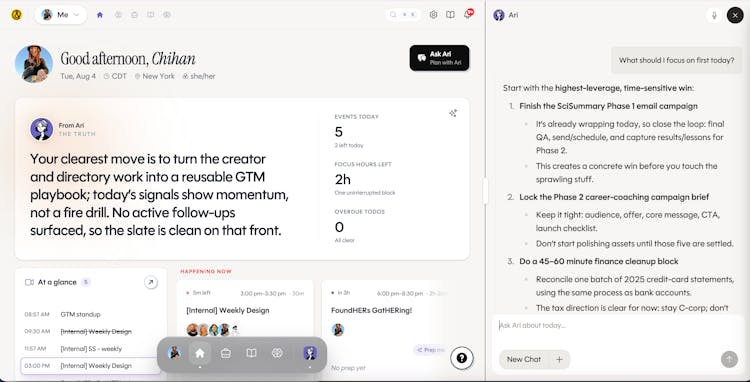Screen dimensions: 750x382
Task: Click the plus icon next to New Chat
Action: point(559,359)
